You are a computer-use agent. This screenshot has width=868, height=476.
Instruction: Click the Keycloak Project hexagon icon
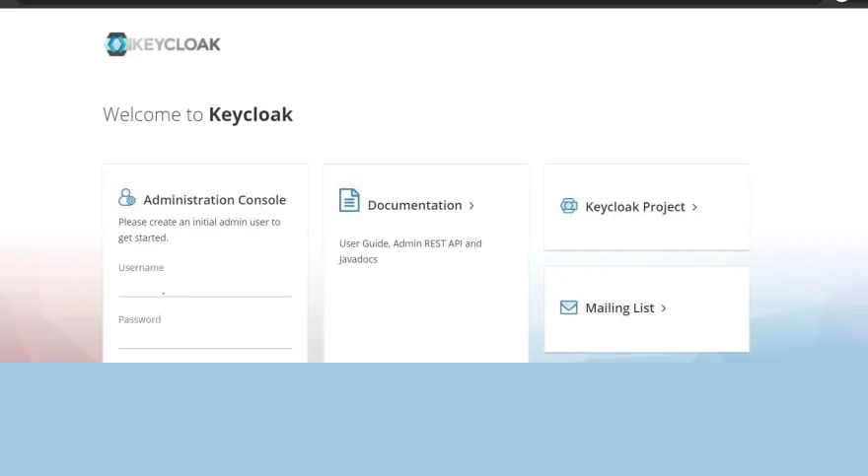tap(568, 206)
